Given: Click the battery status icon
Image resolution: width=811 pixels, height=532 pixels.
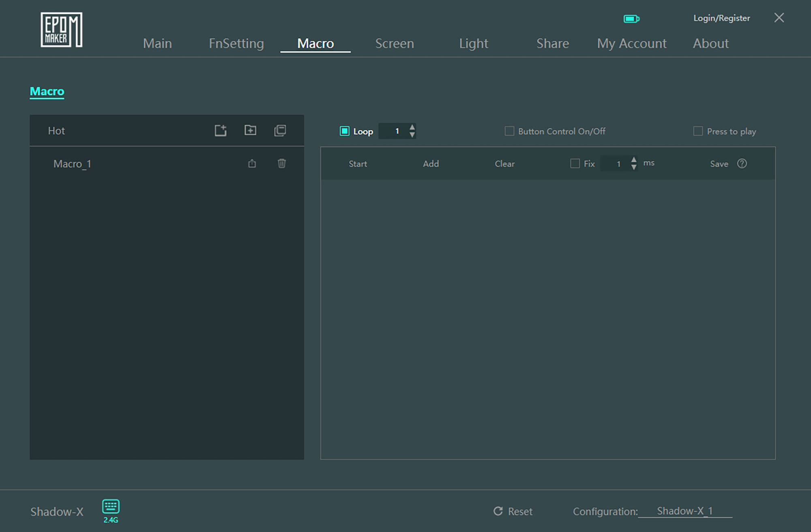Looking at the screenshot, I should [631, 19].
